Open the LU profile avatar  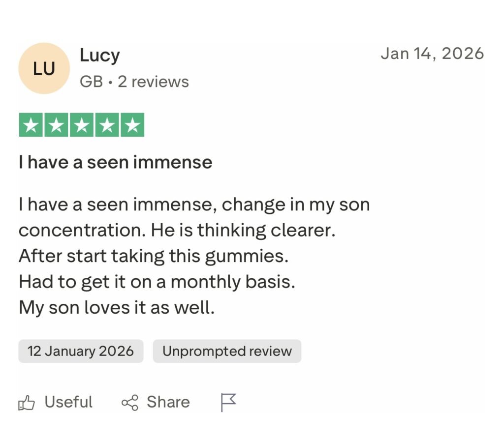[x=44, y=69]
